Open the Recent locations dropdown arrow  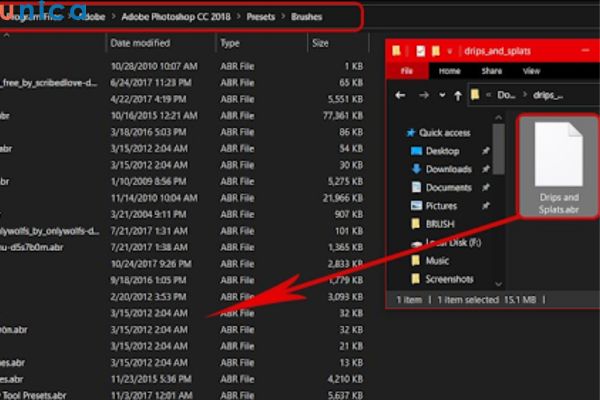tap(440, 95)
